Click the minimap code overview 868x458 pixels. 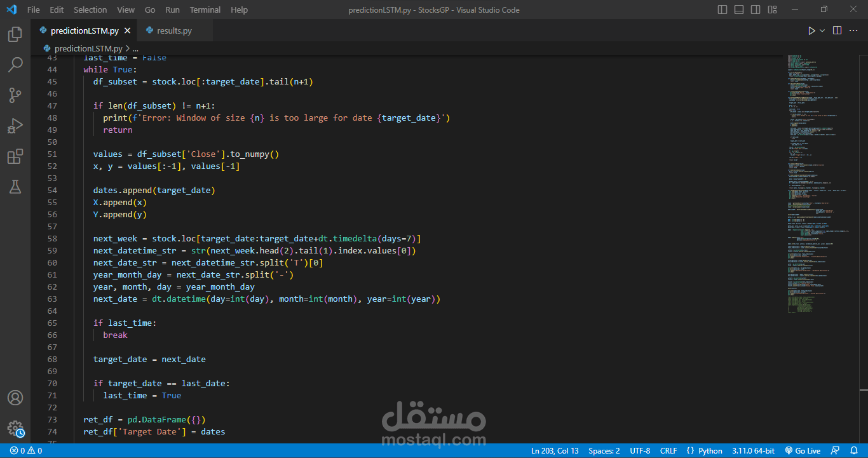click(x=820, y=184)
